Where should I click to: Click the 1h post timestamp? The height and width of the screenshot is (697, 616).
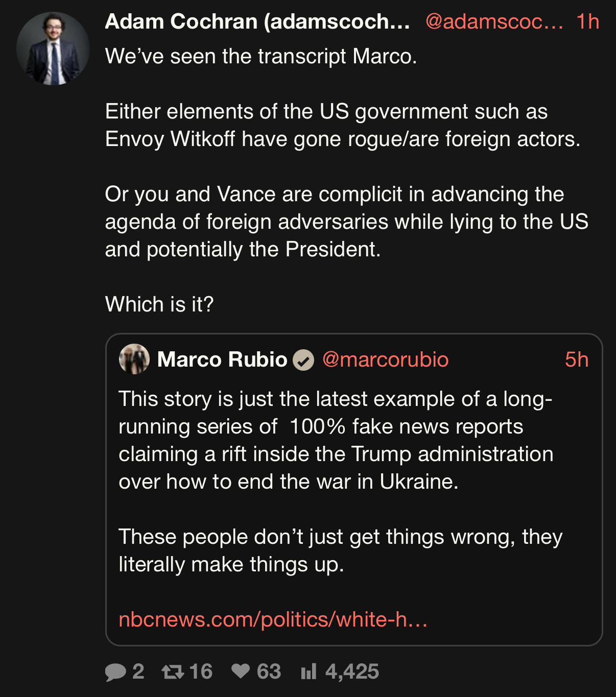click(x=587, y=22)
